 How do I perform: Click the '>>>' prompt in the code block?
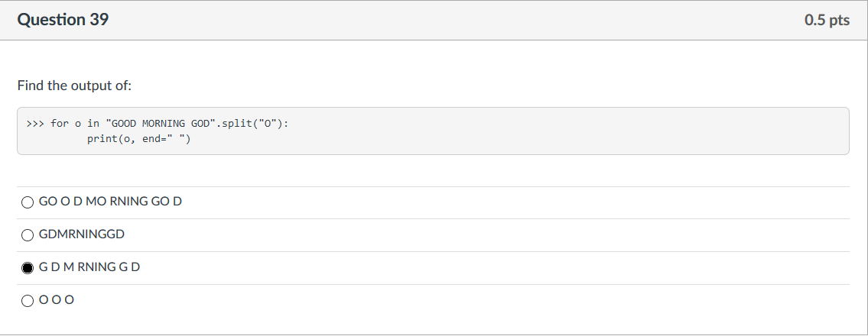[35, 123]
